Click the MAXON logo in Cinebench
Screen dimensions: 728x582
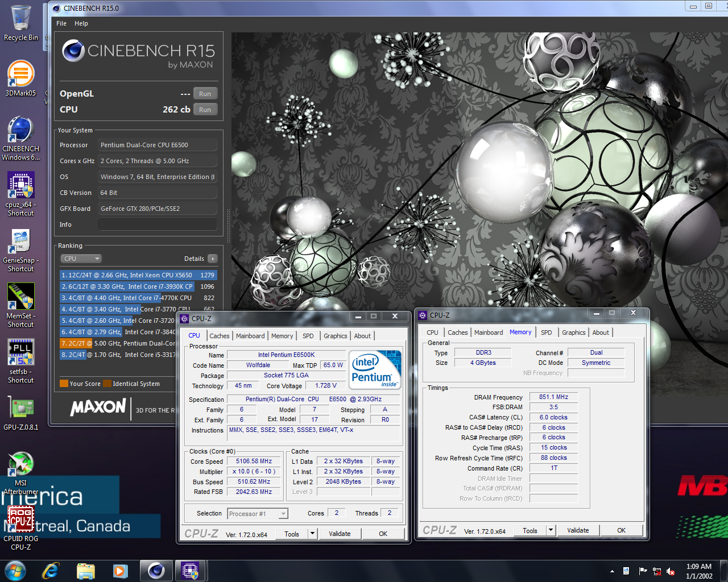pos(98,407)
